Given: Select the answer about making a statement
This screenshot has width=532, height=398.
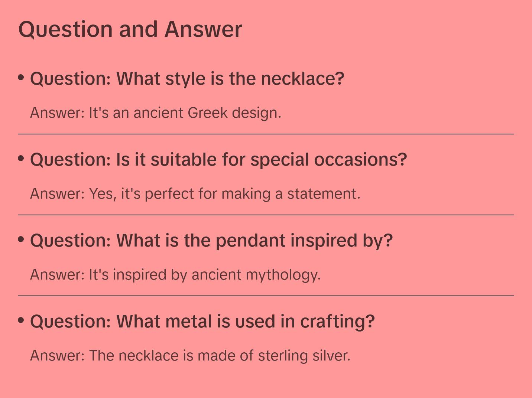Looking at the screenshot, I should 195,194.
